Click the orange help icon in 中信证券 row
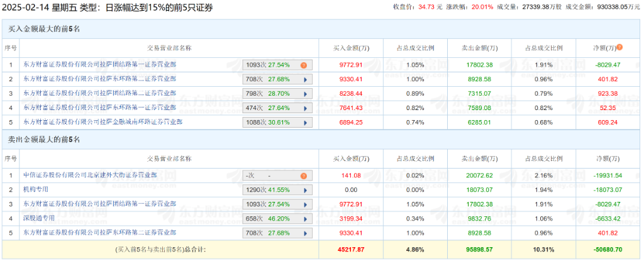Image resolution: width=644 pixels, height=261 pixels. pos(303,176)
